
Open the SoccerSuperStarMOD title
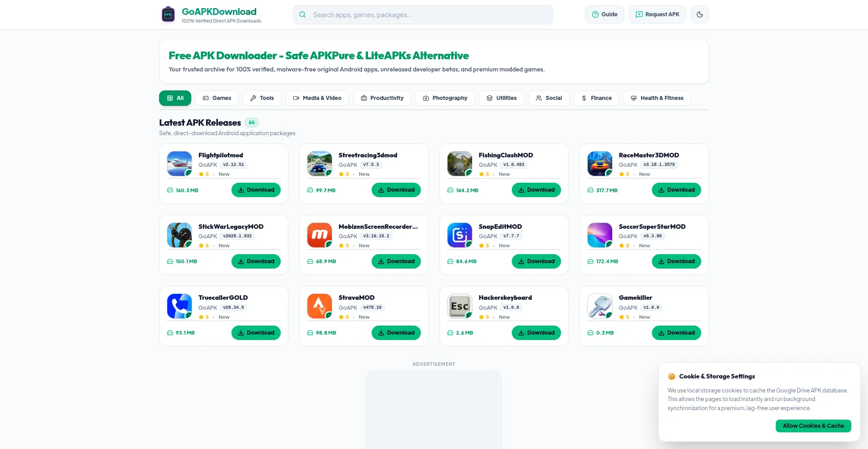tap(652, 227)
